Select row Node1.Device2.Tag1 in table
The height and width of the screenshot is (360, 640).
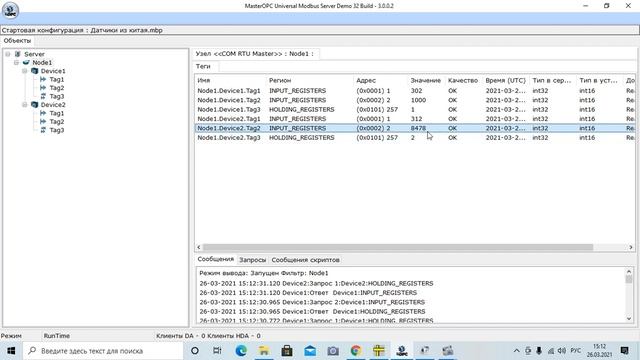415,119
